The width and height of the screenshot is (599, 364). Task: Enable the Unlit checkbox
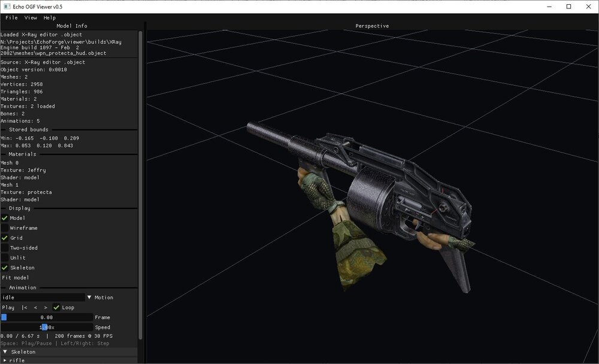pos(5,258)
